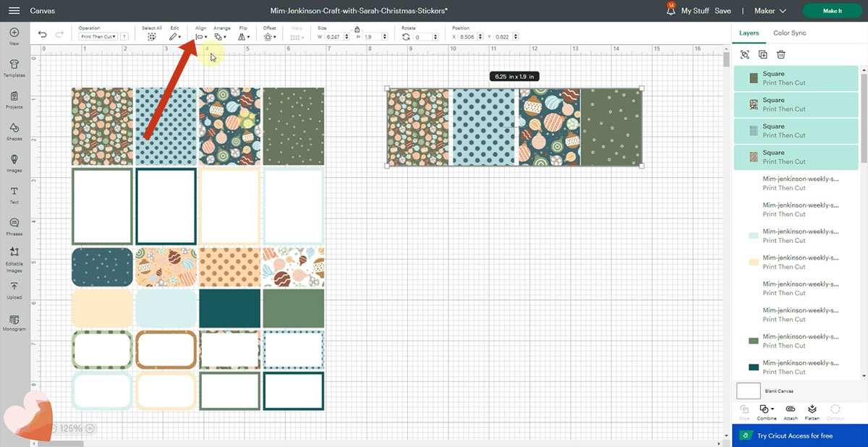868x447 pixels.
Task: Click the Try Cricut Access banner
Action: (x=794, y=436)
